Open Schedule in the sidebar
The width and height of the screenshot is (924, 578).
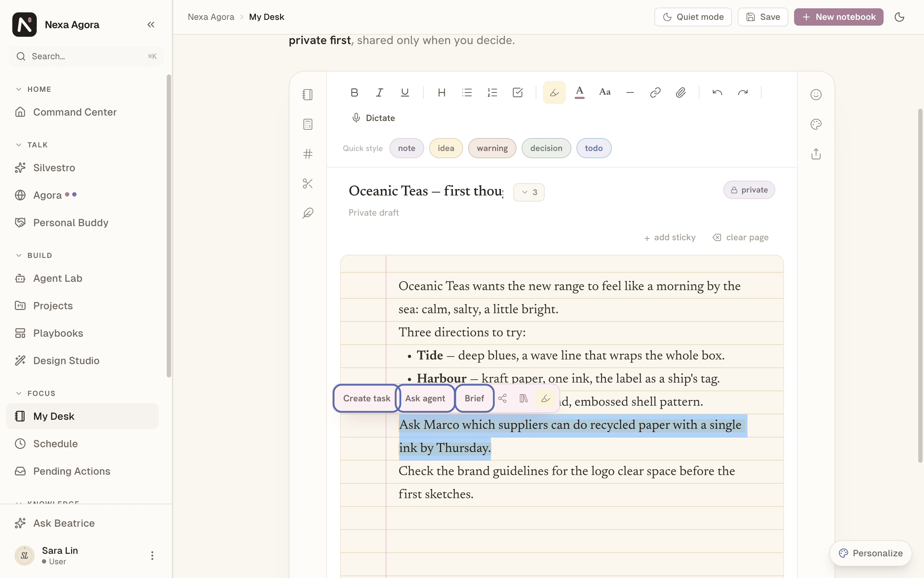point(82,444)
